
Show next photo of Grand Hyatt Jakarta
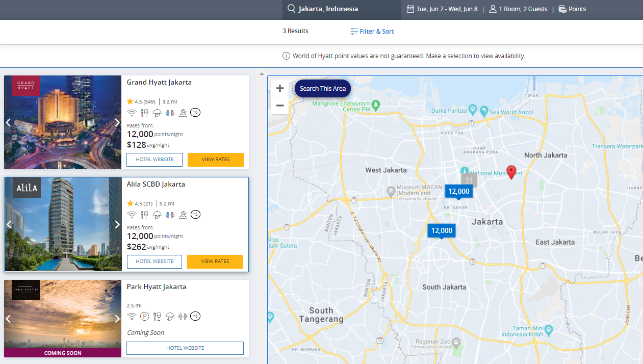click(117, 122)
